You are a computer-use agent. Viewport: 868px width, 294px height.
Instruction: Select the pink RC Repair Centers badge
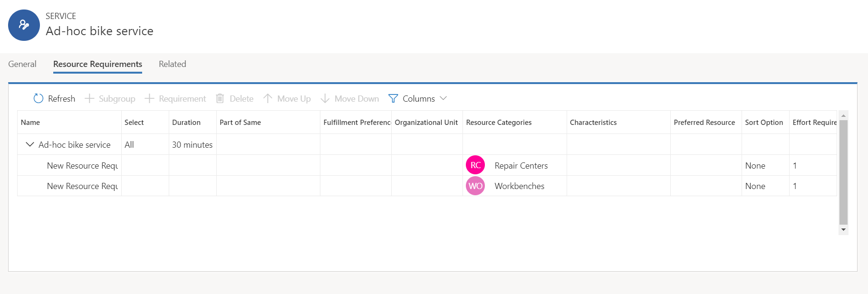475,165
